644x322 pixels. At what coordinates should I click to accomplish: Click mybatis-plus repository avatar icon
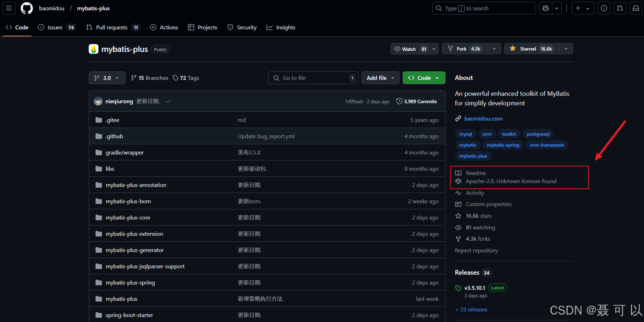[x=93, y=49]
